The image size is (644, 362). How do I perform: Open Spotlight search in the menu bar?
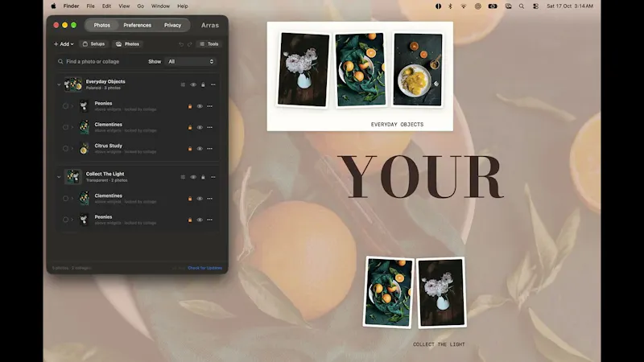522,6
